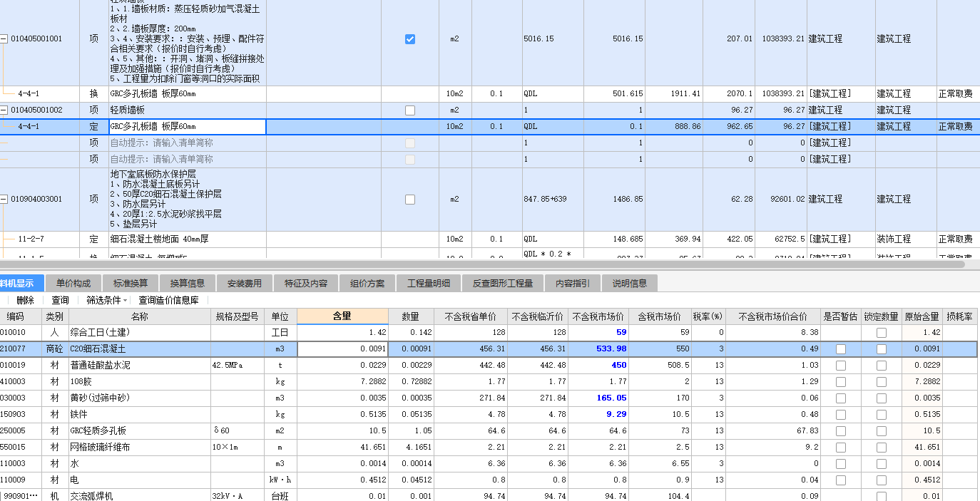Toggle 是否暂估 checkbox for 铁件
This screenshot has width=980, height=501.
[x=840, y=415]
